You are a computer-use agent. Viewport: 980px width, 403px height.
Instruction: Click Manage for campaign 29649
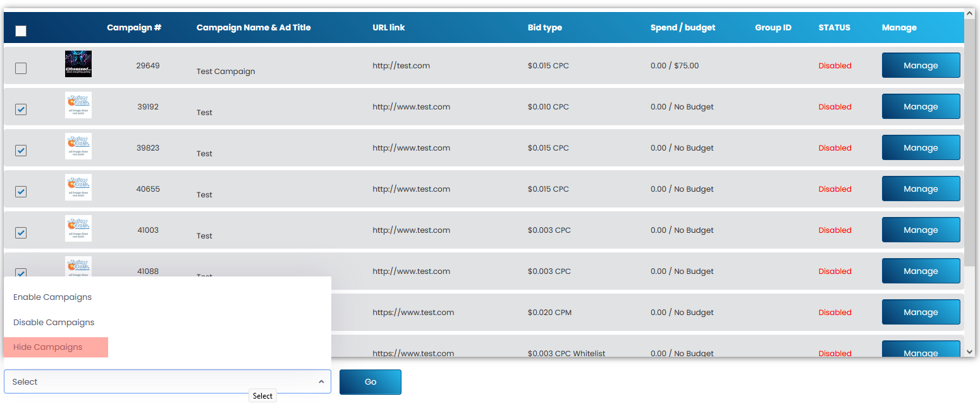921,66
